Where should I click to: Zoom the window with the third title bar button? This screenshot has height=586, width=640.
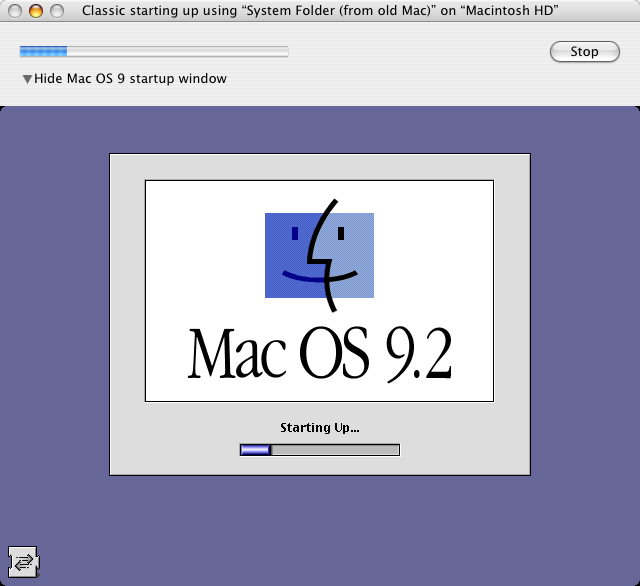57,11
